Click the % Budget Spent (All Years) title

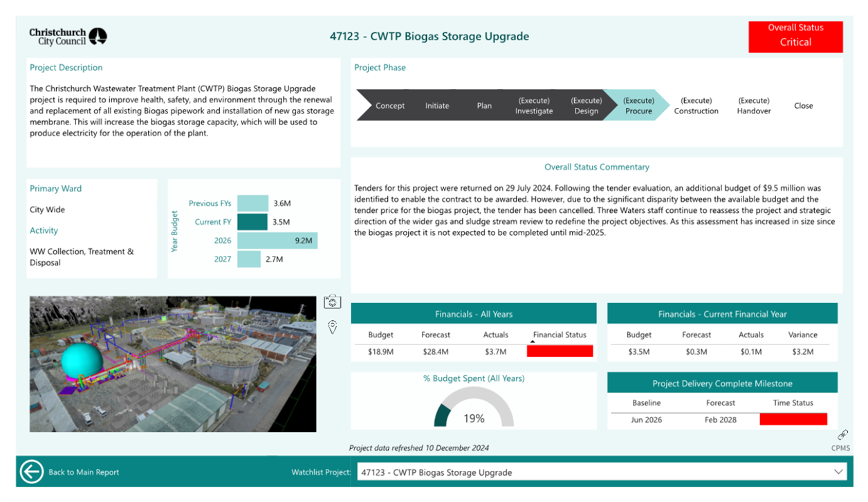pyautogui.click(x=474, y=378)
